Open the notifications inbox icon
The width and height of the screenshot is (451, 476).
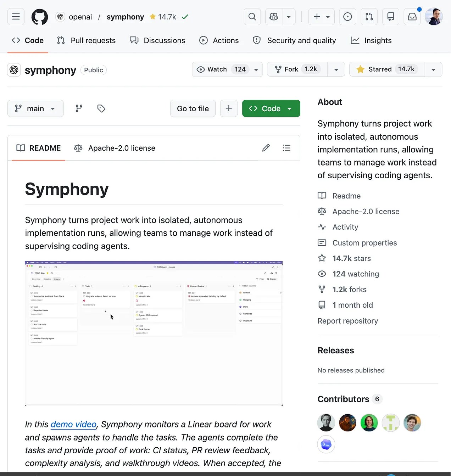coord(412,17)
